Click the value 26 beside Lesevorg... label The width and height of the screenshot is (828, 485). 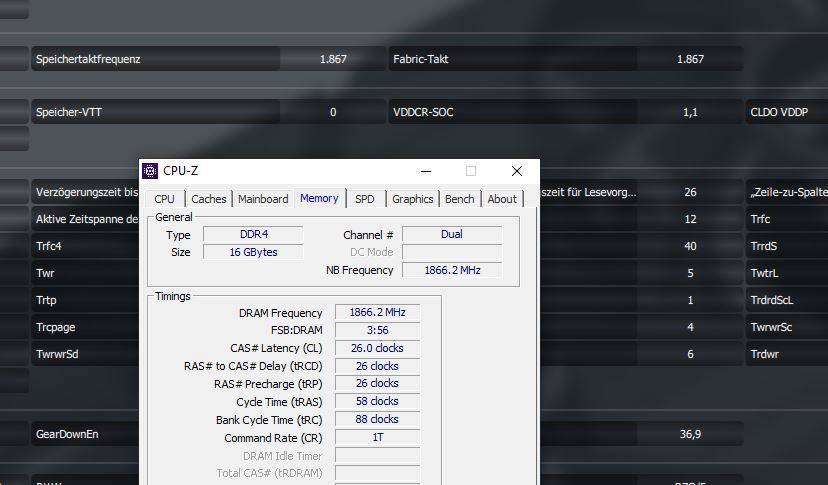tap(690, 192)
